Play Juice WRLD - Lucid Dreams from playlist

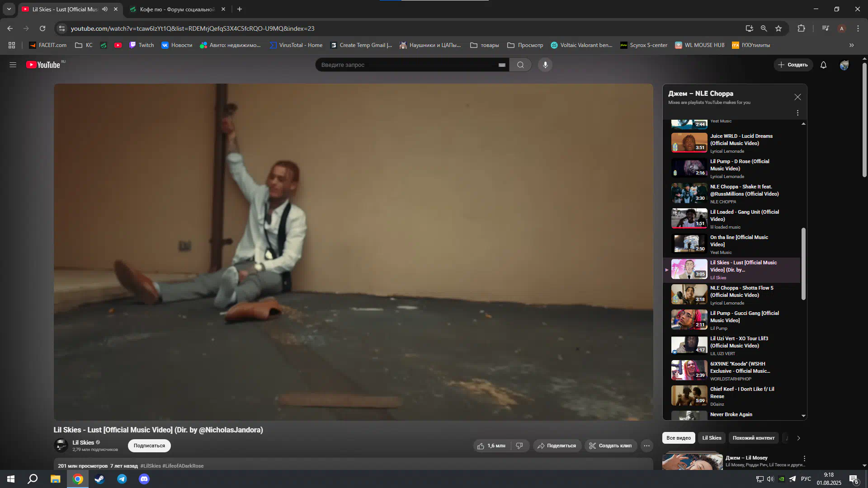731,143
